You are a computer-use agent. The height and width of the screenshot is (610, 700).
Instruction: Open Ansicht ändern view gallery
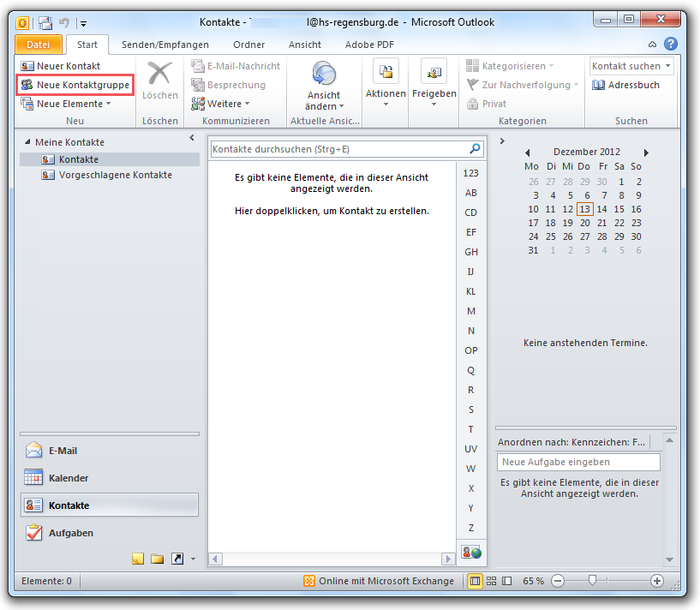[324, 86]
